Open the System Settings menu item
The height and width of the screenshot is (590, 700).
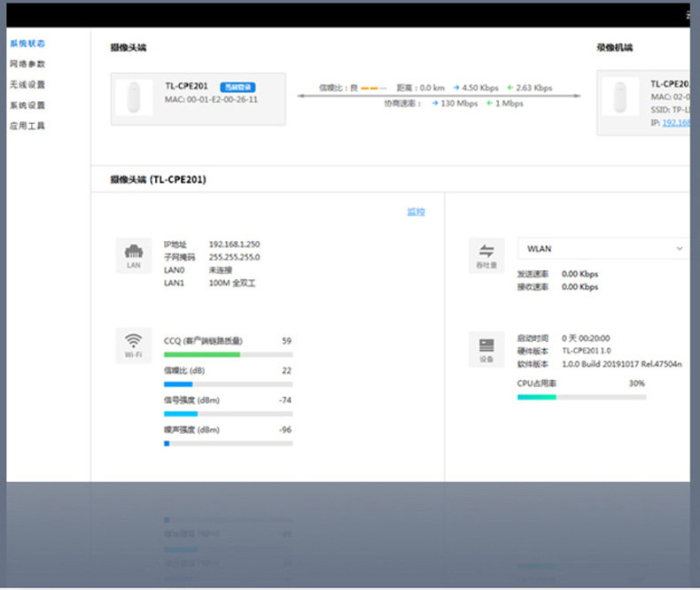(x=27, y=105)
